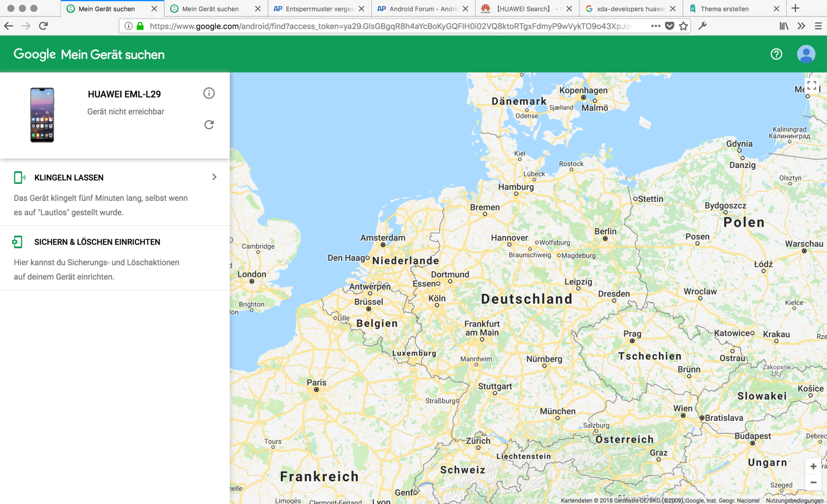Open a new browser tab
This screenshot has height=504, width=827.
[x=795, y=8]
